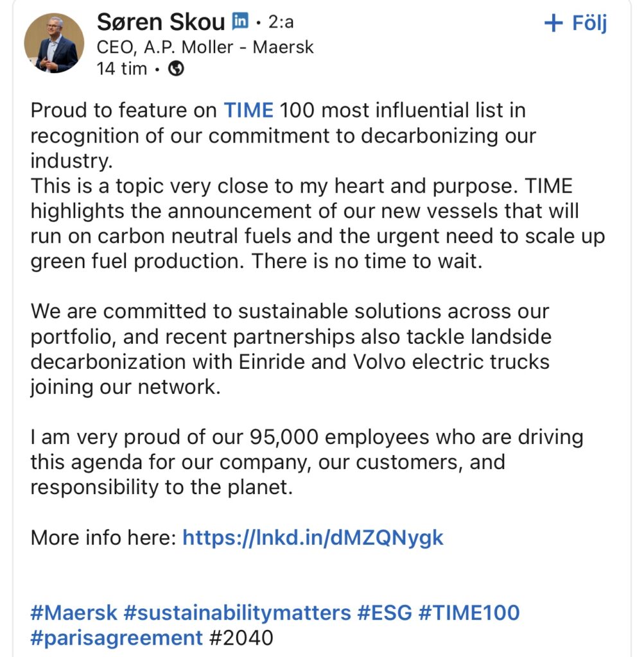Click the paragraph mentioning Einride and Volvo
The height and width of the screenshot is (657, 644).
click(291, 349)
